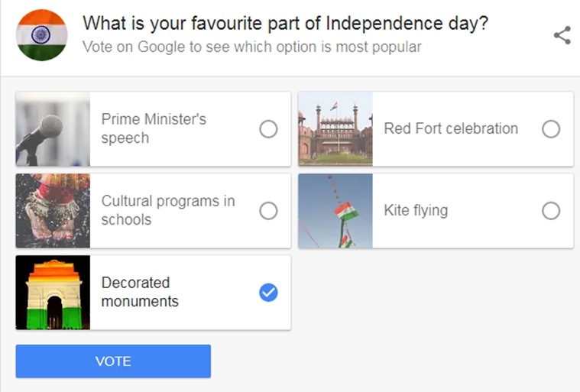Click the "Kite flying" option text
The width and height of the screenshot is (580, 392).
416,210
